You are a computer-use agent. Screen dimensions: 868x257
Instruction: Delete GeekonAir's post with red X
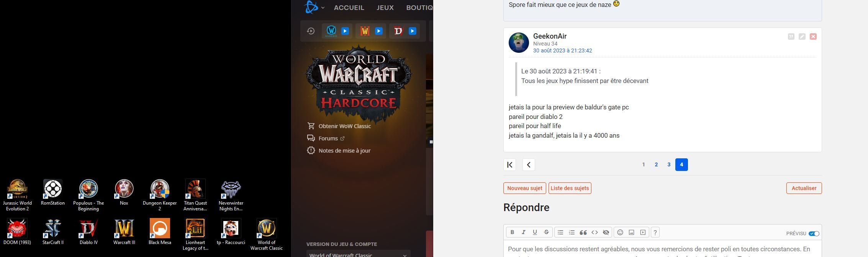click(x=813, y=36)
